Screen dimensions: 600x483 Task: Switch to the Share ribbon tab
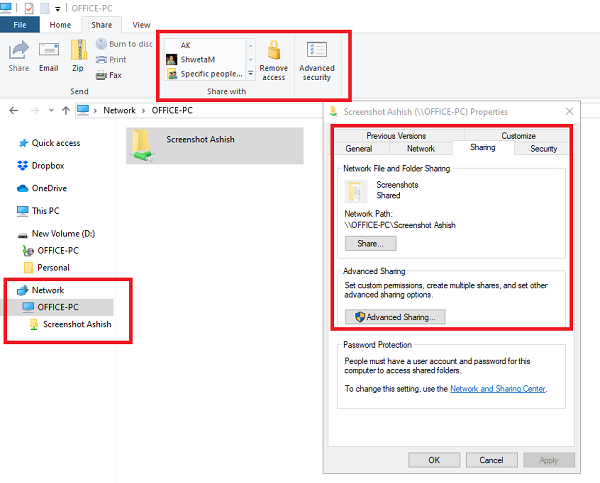coord(102,25)
